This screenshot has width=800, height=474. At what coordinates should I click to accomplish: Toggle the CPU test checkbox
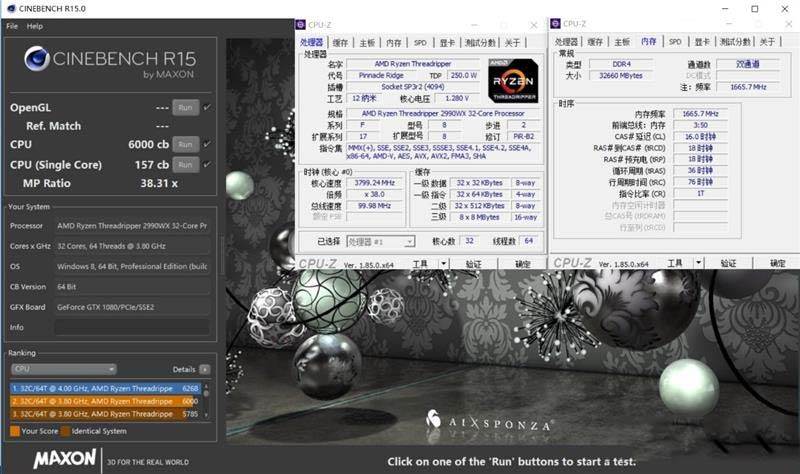click(207, 144)
